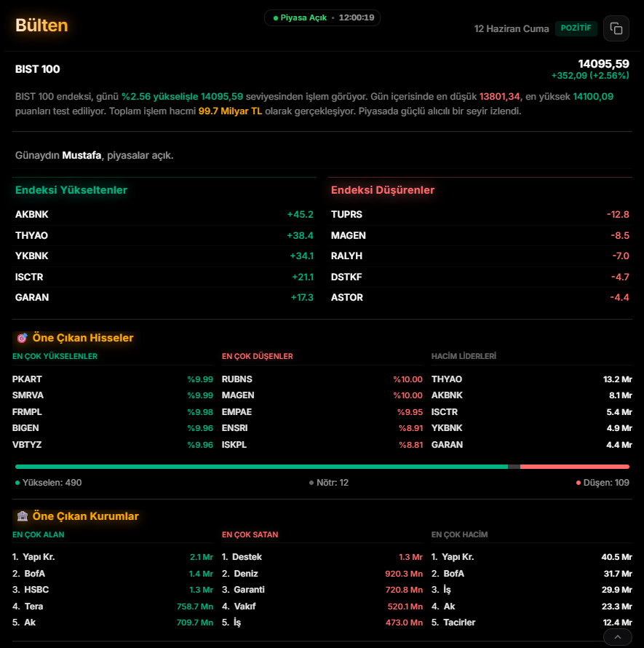Open EMPAE stock row

[x=322, y=412]
